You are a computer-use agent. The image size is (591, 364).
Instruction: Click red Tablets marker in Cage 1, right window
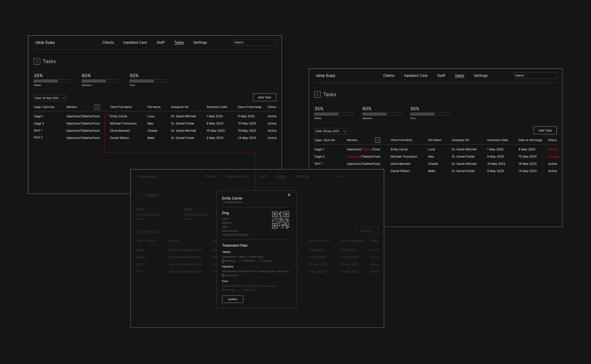367,149
